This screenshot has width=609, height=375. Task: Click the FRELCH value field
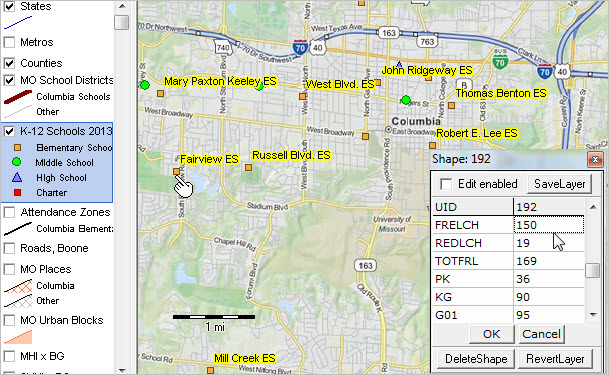(x=548, y=225)
